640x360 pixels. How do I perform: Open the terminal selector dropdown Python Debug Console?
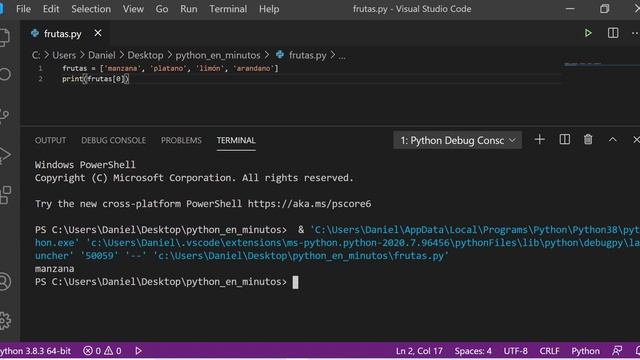point(457,140)
